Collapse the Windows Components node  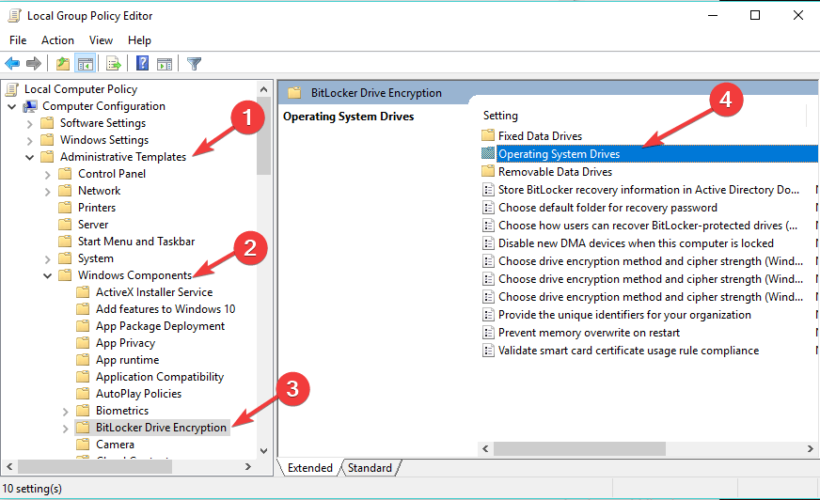point(48,276)
